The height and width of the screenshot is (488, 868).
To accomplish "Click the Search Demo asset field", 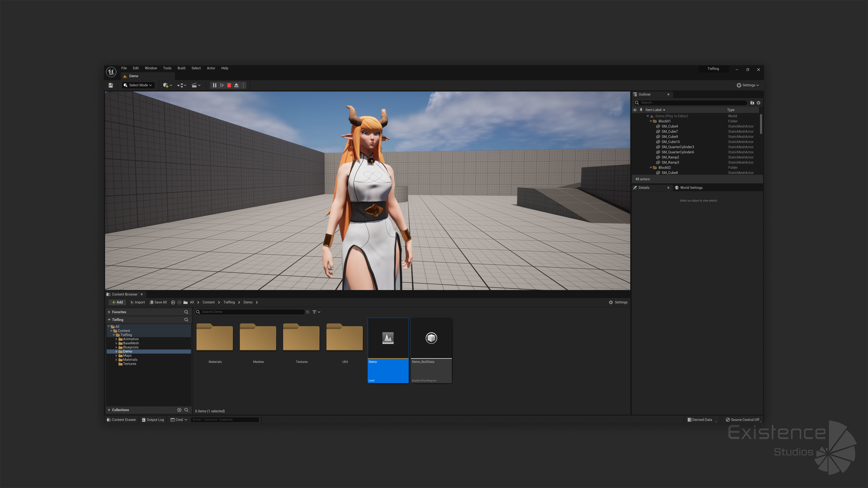I will 250,312.
